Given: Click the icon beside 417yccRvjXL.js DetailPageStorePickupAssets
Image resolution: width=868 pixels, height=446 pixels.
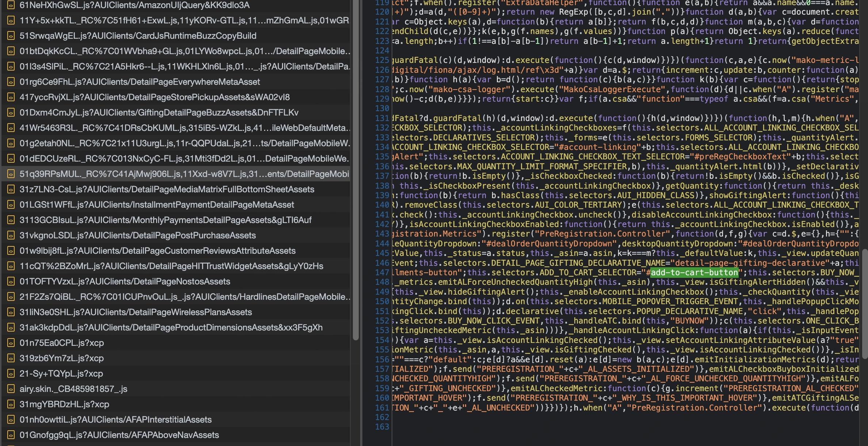Looking at the screenshot, I should point(11,97).
